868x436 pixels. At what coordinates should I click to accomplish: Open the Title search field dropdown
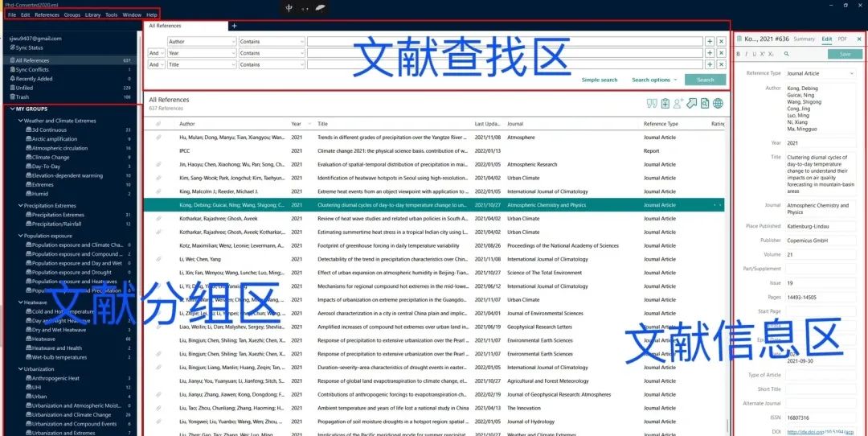pyautogui.click(x=202, y=65)
